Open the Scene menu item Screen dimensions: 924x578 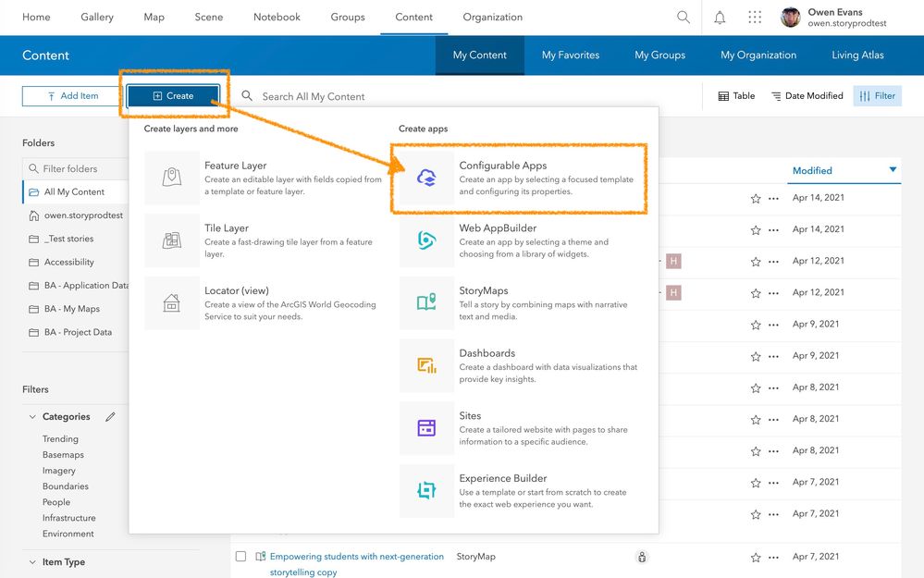(x=209, y=17)
